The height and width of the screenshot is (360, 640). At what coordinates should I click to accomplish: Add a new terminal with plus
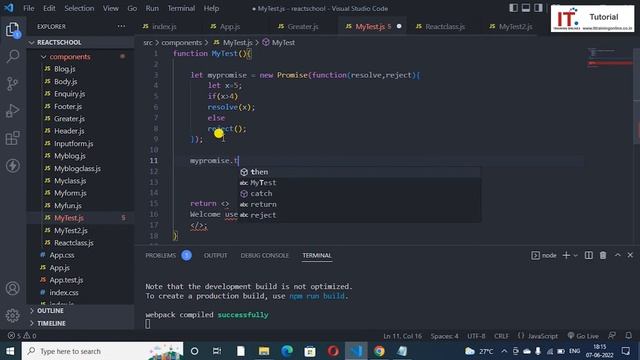pyautogui.click(x=566, y=255)
